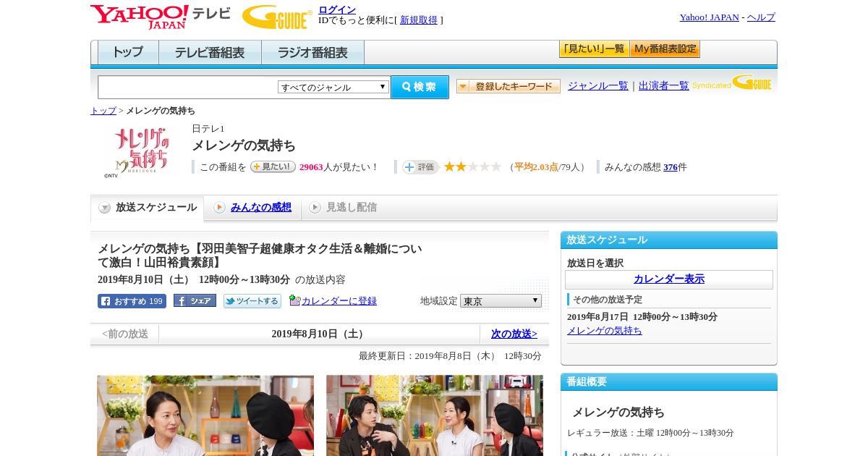The image size is (868, 456).
Task: Click the Facebook シェア button
Action: 195,301
